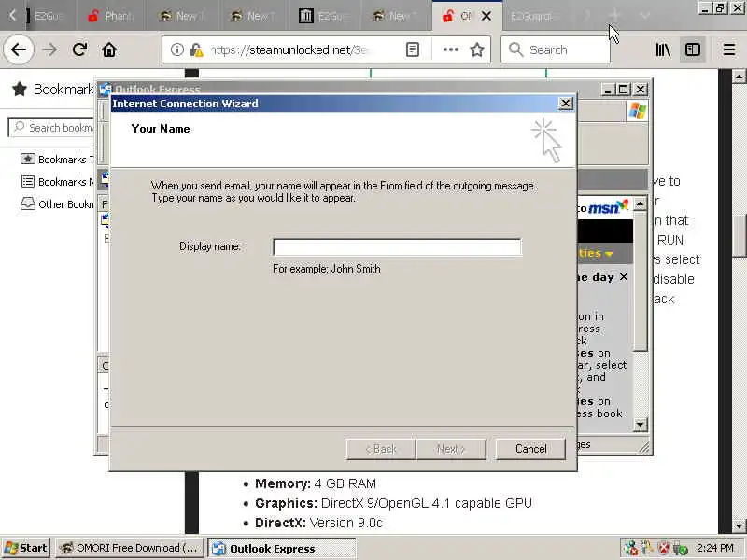This screenshot has height=560, width=747.
Task: Reload the page with refresh icon
Action: tap(79, 49)
